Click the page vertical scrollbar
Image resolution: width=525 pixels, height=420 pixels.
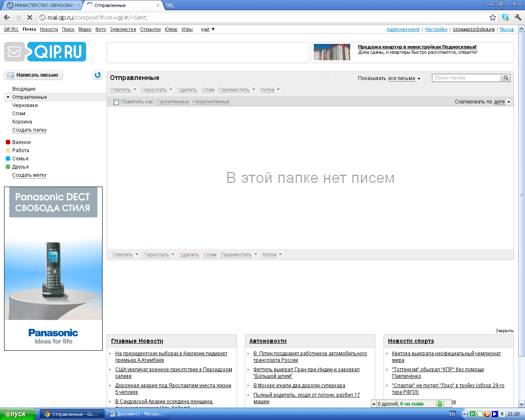click(x=522, y=194)
